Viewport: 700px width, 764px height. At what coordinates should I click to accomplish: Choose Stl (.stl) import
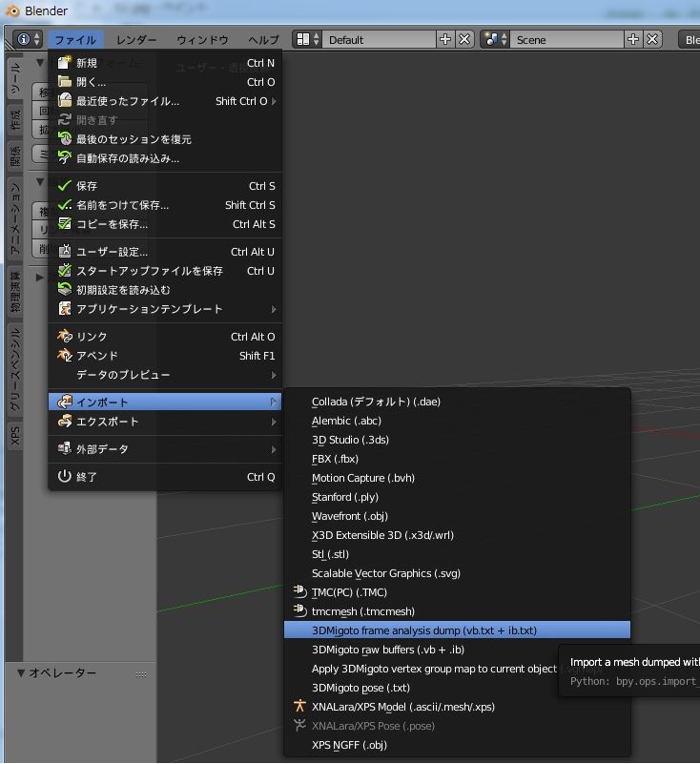point(457,554)
